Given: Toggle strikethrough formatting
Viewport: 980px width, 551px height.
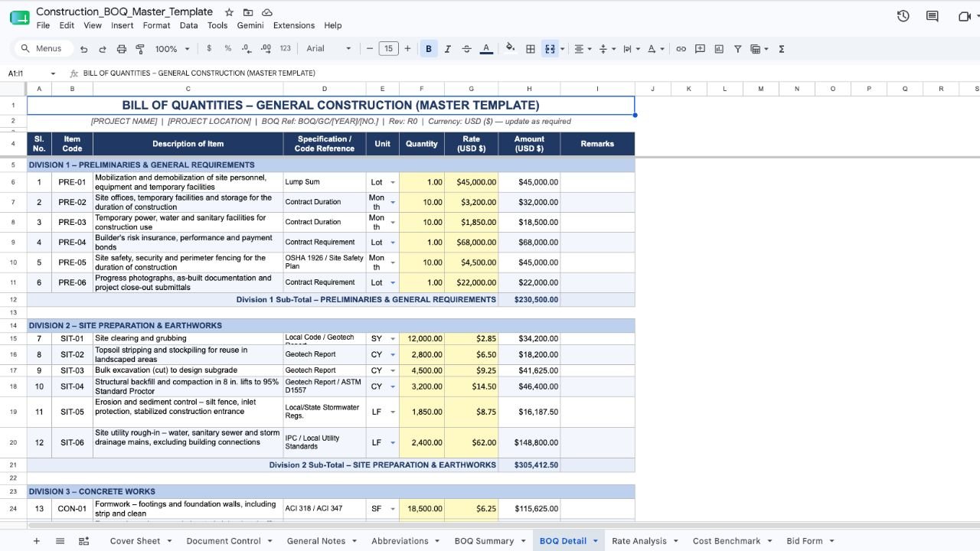Looking at the screenshot, I should click(467, 49).
